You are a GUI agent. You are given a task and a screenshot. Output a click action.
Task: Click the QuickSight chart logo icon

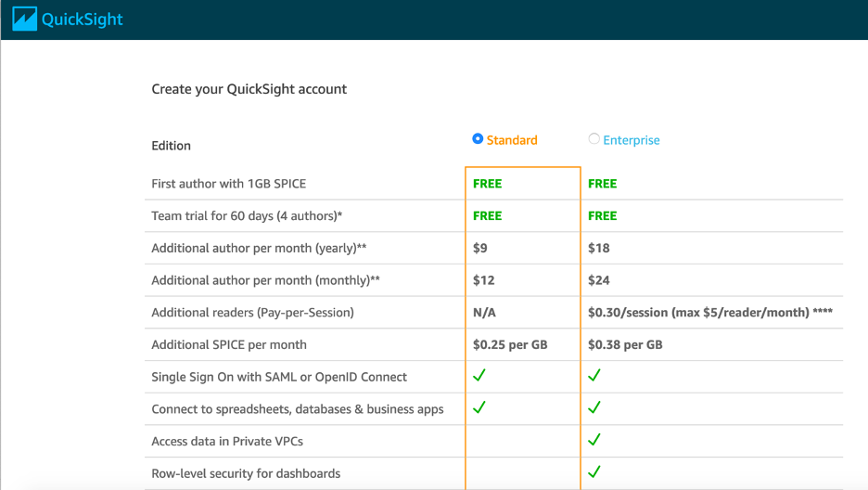tap(24, 19)
